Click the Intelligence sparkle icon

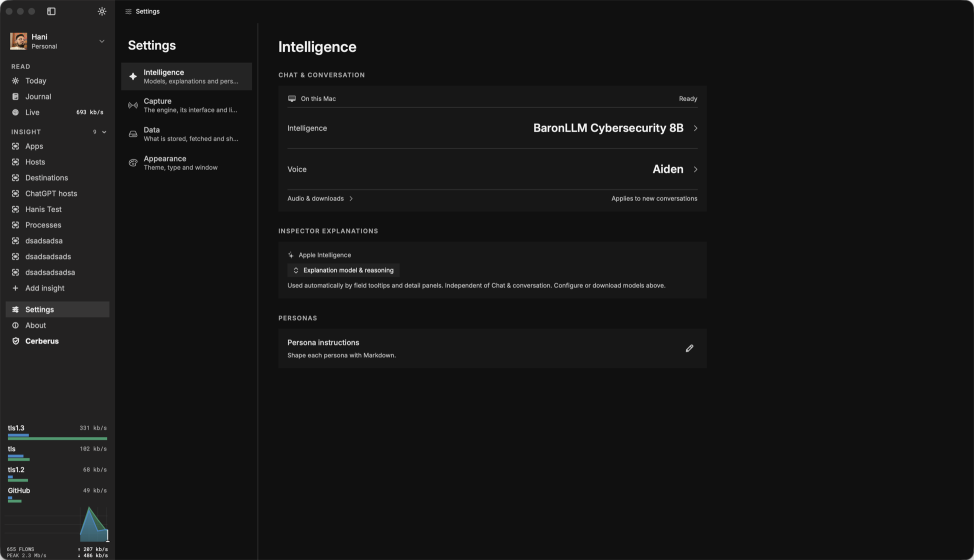(133, 76)
